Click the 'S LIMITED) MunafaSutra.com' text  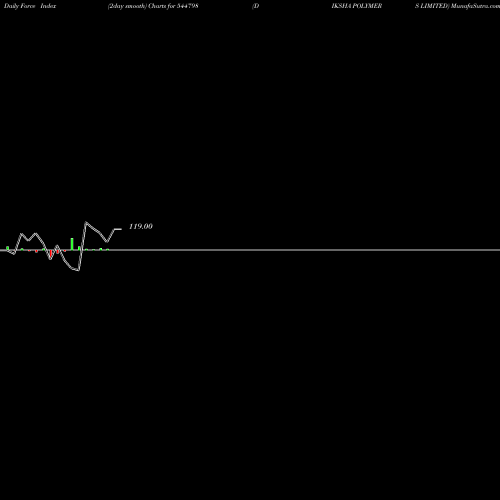(457, 6)
